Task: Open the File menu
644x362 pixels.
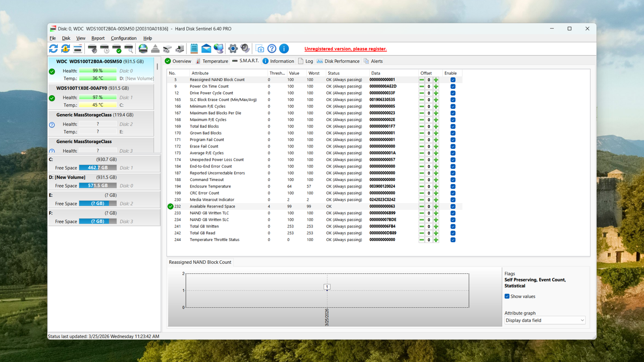Action: pos(52,38)
